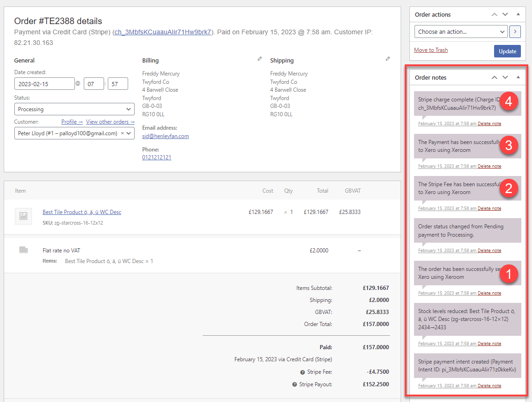
Task: Delete the Stock levels reduced note
Action: point(489,344)
